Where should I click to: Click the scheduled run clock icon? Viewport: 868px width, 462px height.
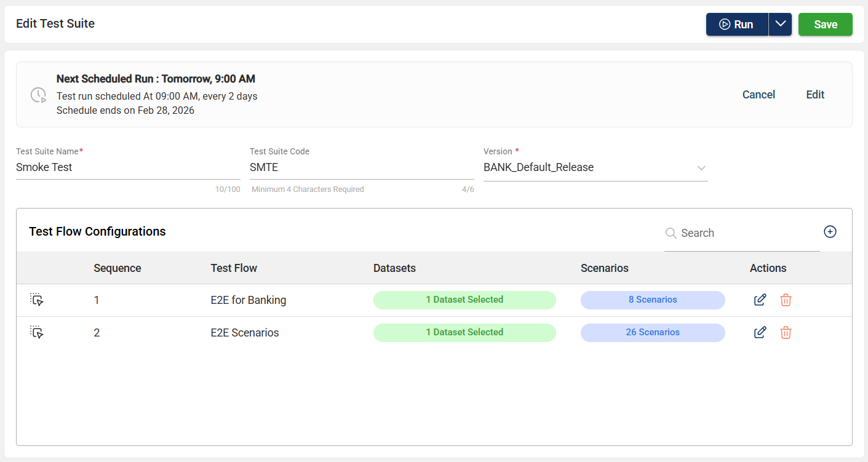38,95
